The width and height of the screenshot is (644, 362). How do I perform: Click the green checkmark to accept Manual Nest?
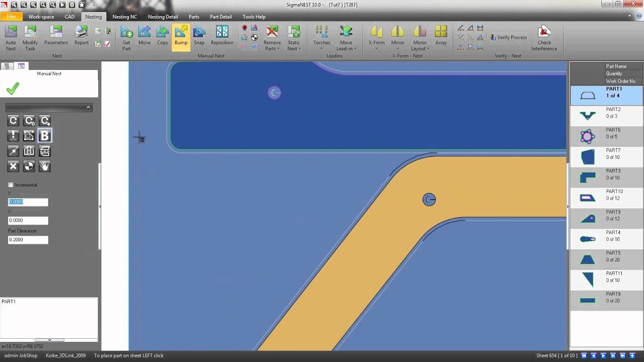coord(13,89)
